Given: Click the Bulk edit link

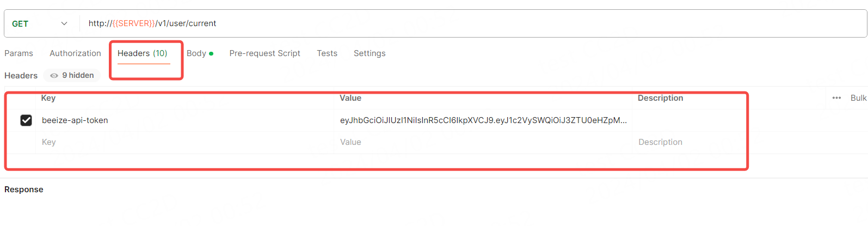Looking at the screenshot, I should pos(859,98).
